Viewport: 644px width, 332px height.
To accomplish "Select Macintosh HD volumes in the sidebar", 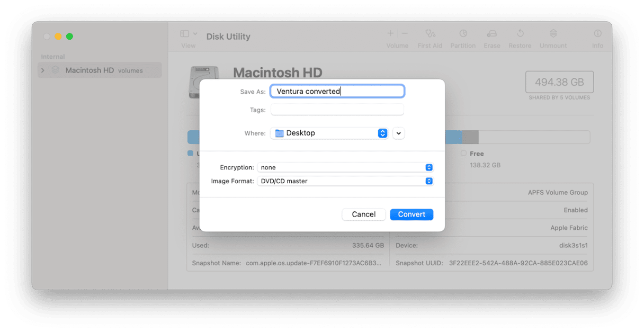I will pyautogui.click(x=100, y=70).
